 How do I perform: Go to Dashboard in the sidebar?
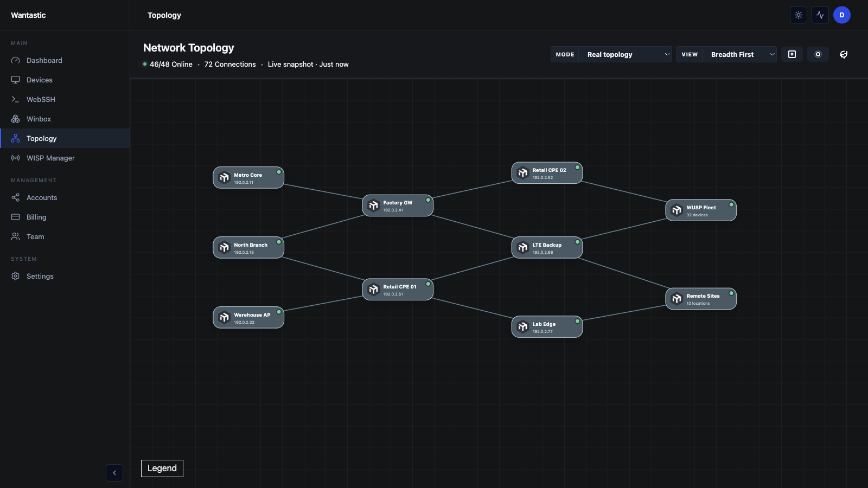[x=65, y=60]
